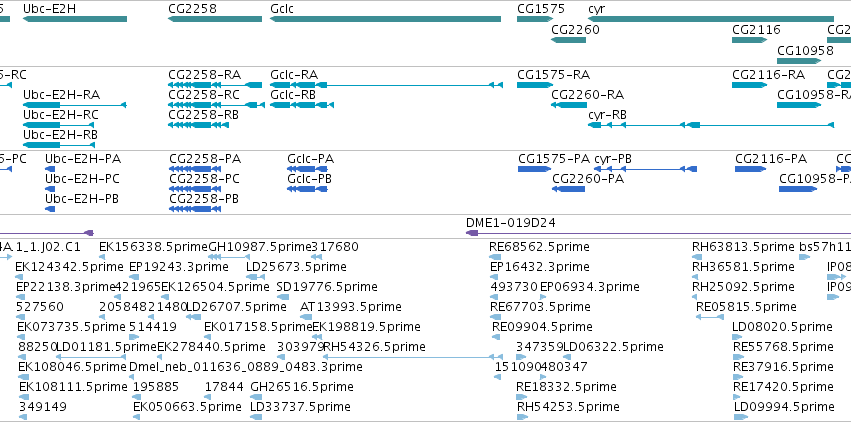The width and height of the screenshot is (851, 422).
Task: Open the LD09994.5prime EST
Action: coord(740,417)
